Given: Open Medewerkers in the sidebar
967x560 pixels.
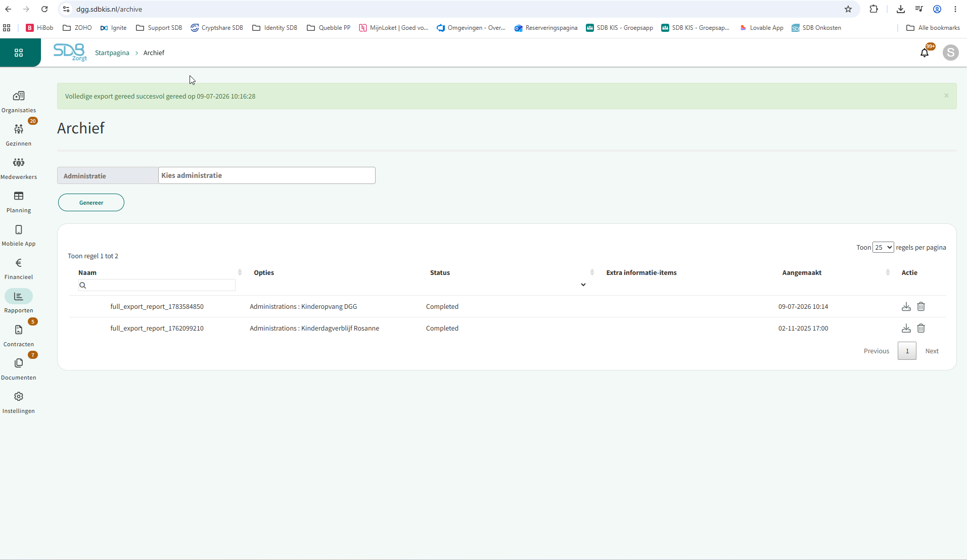Looking at the screenshot, I should (x=19, y=168).
